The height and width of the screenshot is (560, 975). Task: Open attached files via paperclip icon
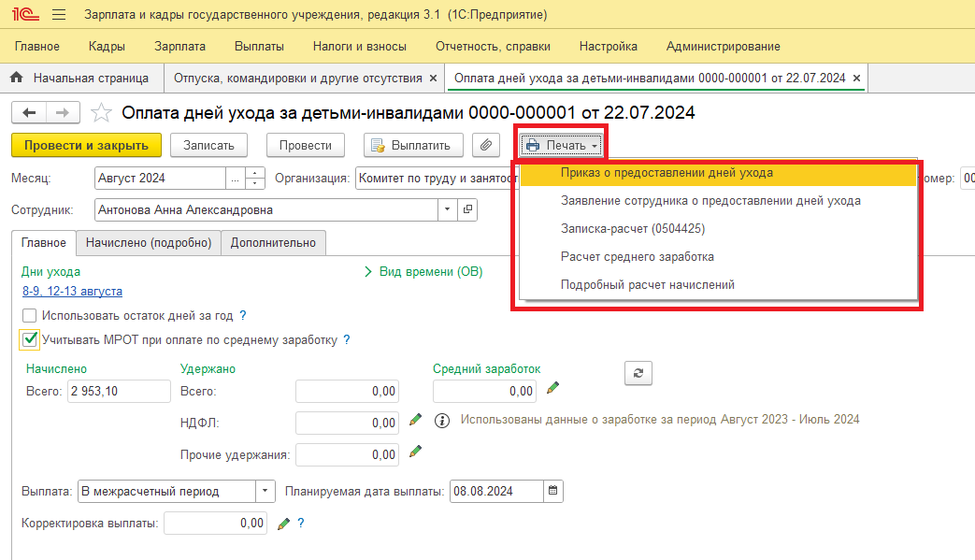[x=486, y=146]
